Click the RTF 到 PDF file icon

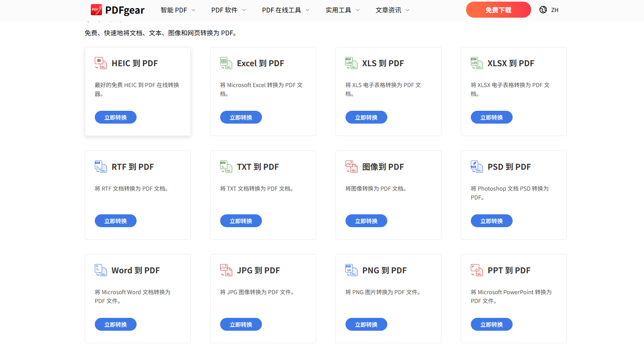tap(101, 167)
